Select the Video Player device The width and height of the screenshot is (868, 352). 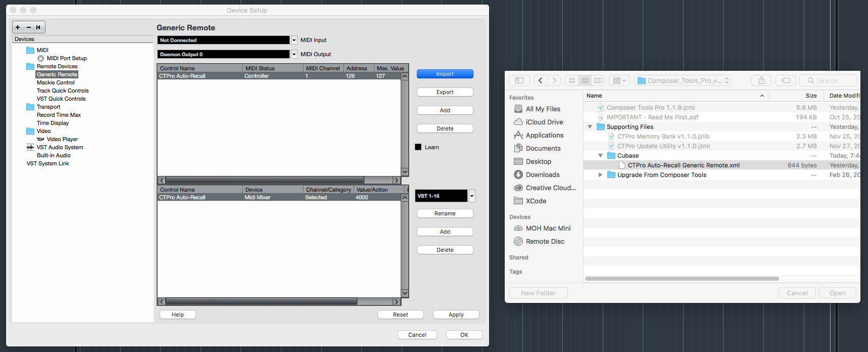[x=62, y=139]
